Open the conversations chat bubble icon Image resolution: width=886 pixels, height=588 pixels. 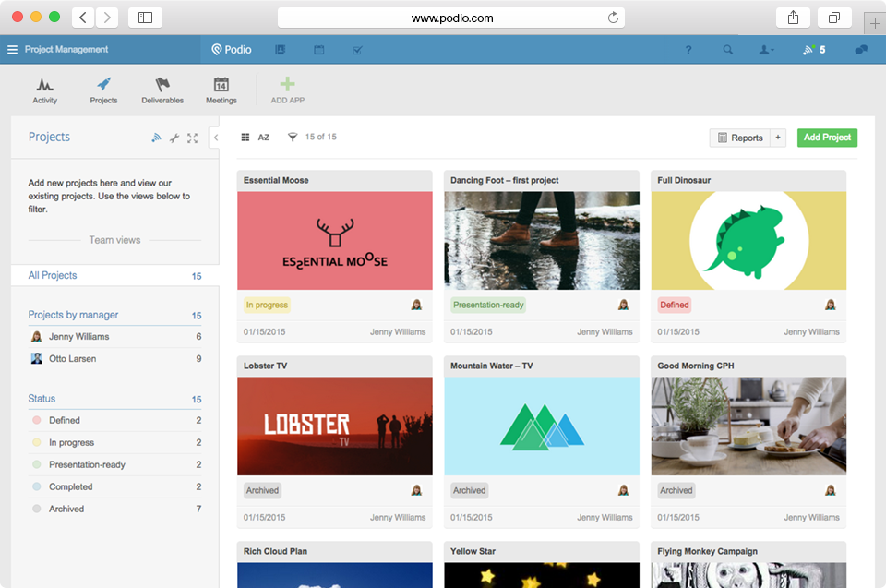[x=862, y=50]
